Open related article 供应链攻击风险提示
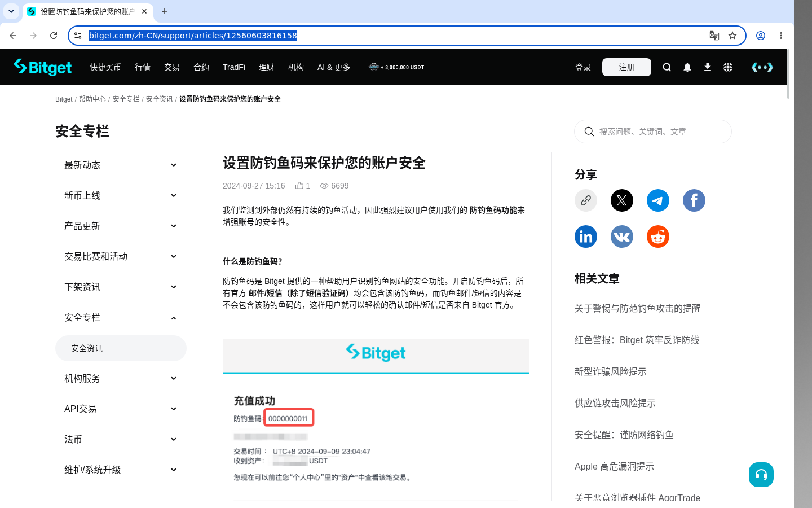 pos(615,403)
